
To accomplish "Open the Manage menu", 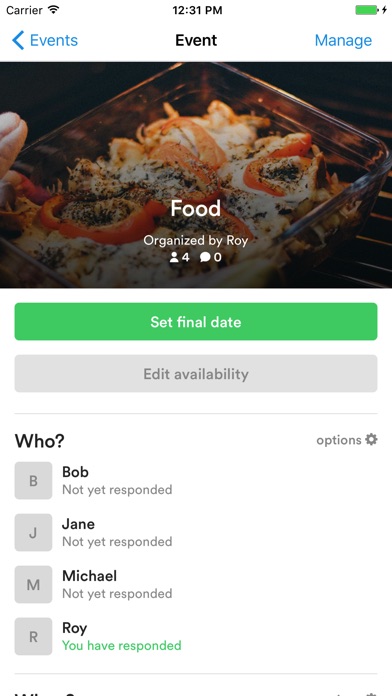I will click(343, 40).
